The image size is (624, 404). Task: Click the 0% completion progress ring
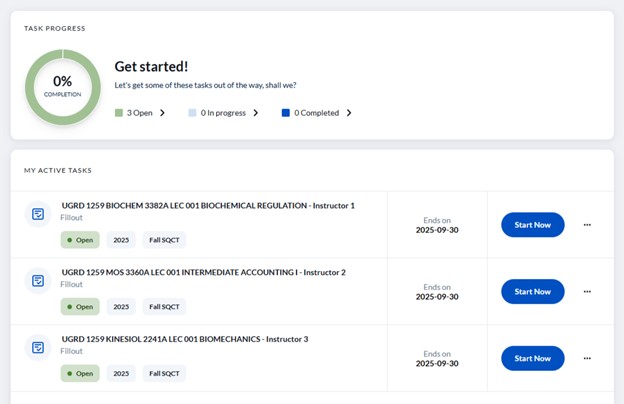point(62,85)
